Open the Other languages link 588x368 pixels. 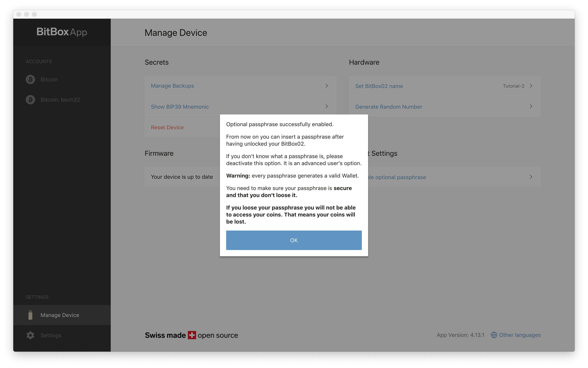[520, 335]
